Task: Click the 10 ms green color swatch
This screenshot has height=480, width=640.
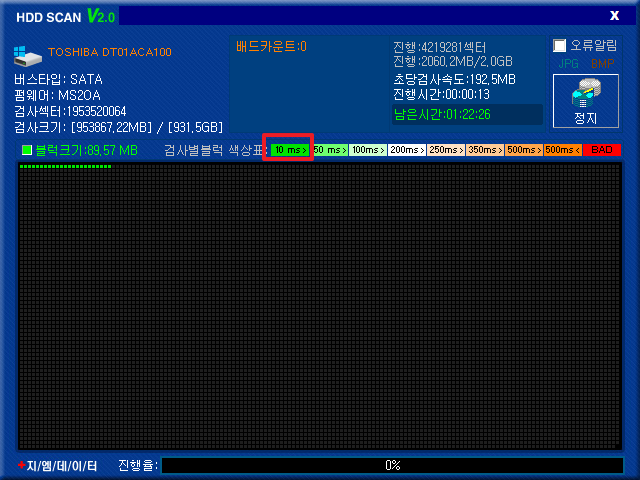Action: pos(290,150)
